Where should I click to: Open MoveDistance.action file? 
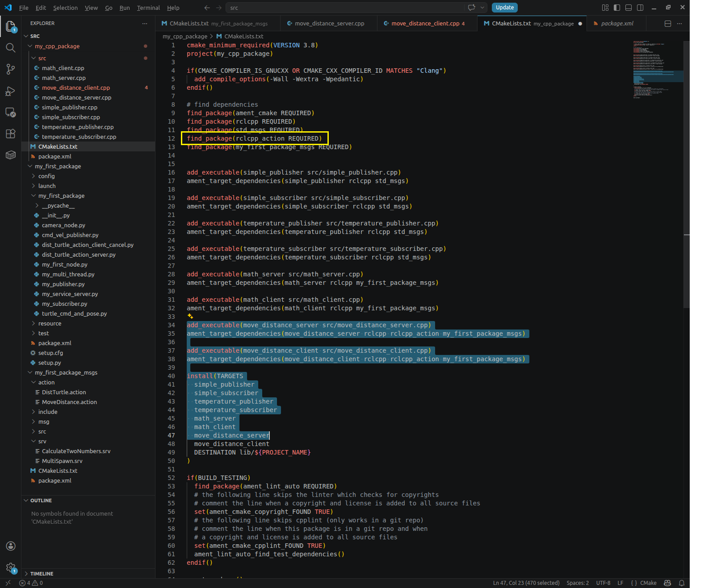pos(69,402)
